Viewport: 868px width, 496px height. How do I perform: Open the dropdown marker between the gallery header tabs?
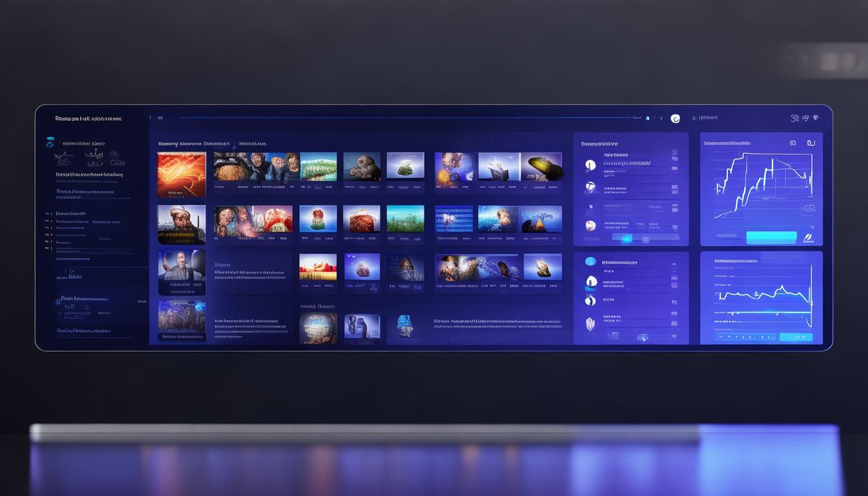pyautogui.click(x=234, y=144)
